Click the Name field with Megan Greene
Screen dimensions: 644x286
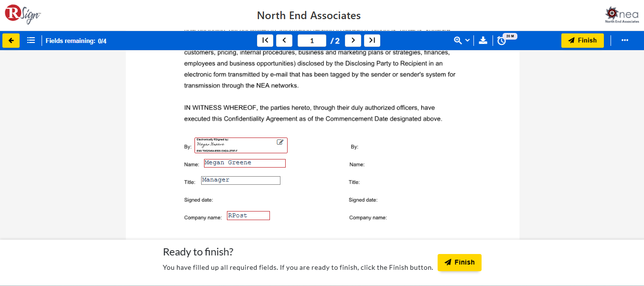pyautogui.click(x=245, y=163)
